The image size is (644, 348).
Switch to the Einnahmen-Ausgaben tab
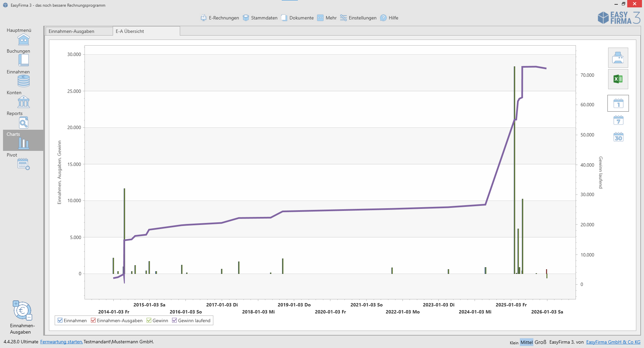click(x=79, y=31)
